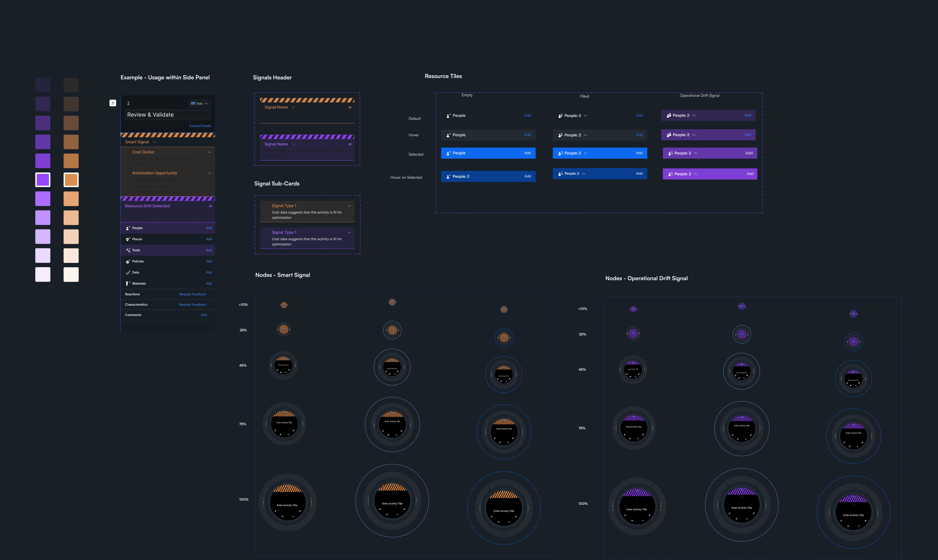Screen dimensions: 938x560
Task: Collapse the Smart Signal section chevron
Action: [154, 142]
